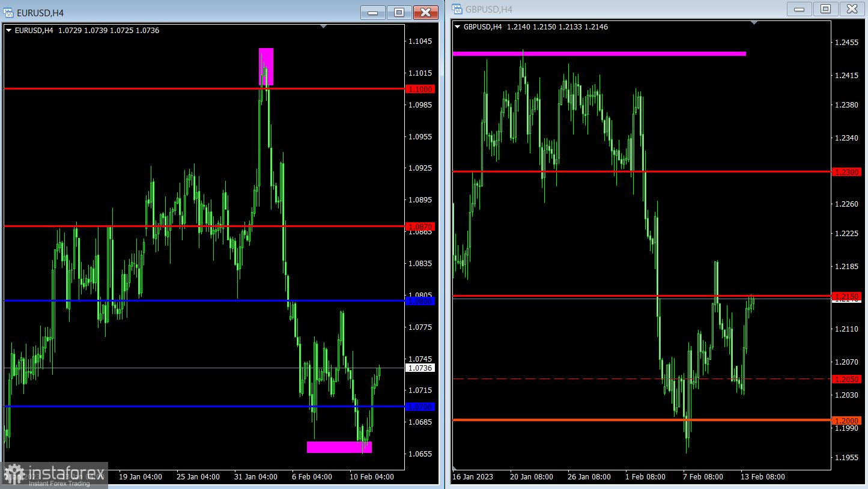Click the '13 Feb 08:00' time label
The height and width of the screenshot is (489, 868).
pyautogui.click(x=763, y=477)
